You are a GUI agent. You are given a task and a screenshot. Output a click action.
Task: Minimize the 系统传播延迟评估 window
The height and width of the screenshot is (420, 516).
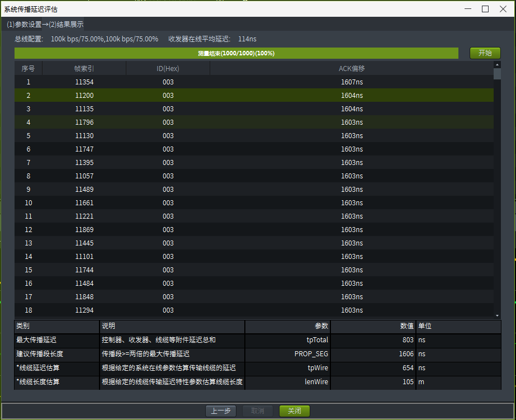click(467, 9)
